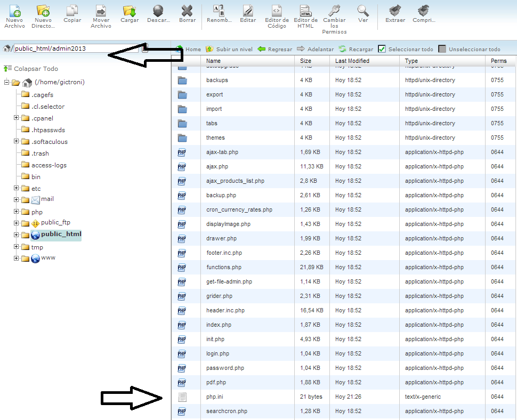
Task: Open the Editor de Código tool
Action: [277, 11]
